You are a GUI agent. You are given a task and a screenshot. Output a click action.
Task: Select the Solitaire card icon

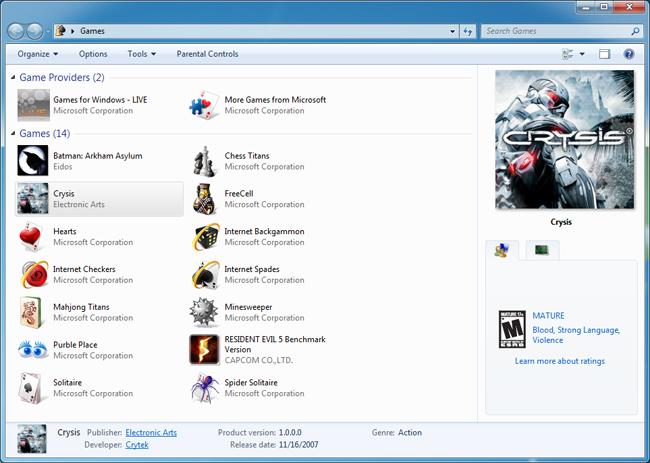31,388
